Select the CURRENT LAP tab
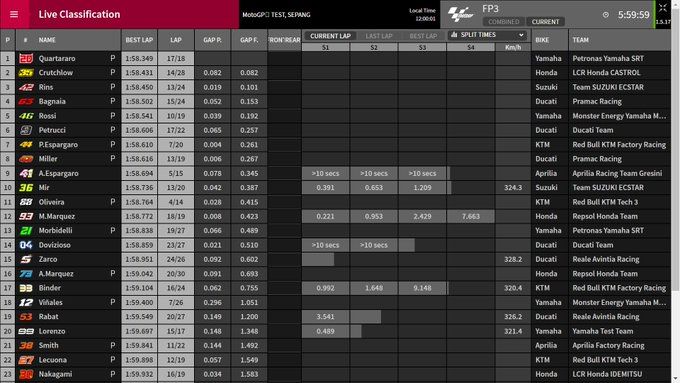 [330, 36]
